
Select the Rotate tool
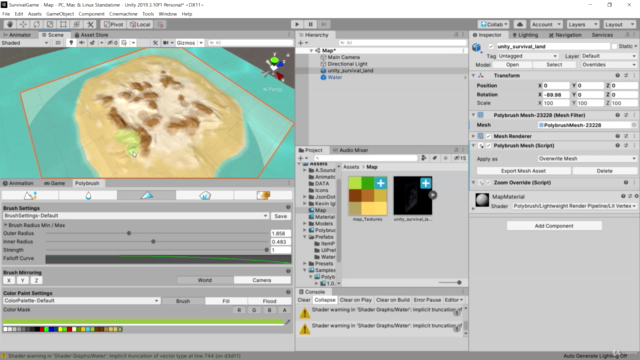[x=37, y=24]
